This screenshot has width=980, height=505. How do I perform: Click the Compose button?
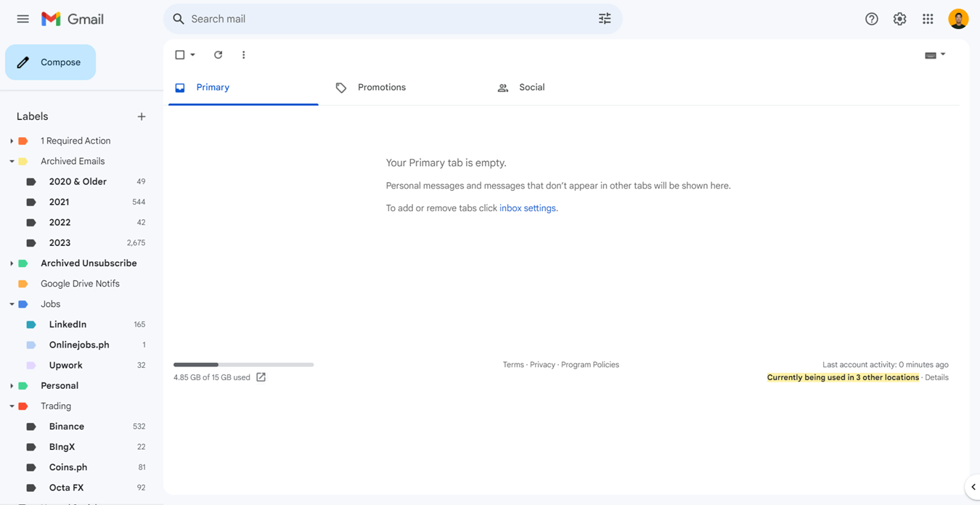pos(51,62)
